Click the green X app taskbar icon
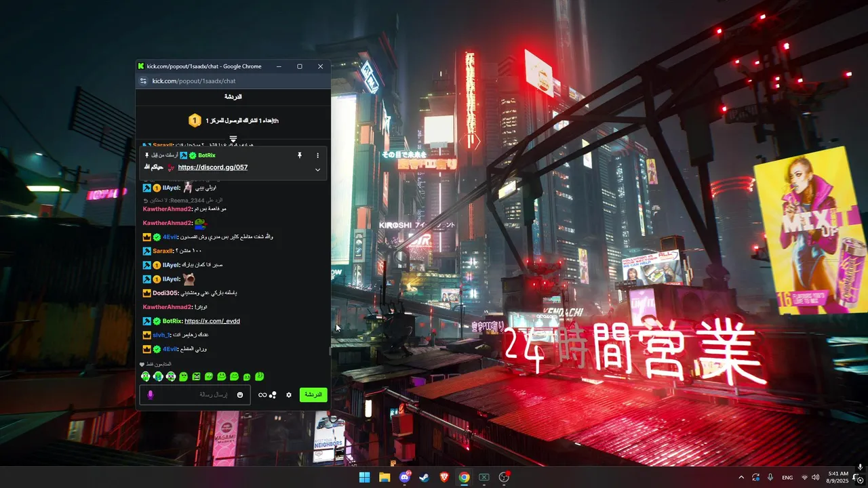868x488 pixels. click(484, 477)
